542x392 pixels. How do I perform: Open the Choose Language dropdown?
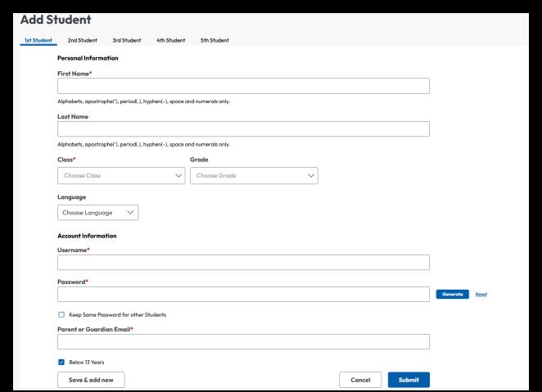[x=97, y=213]
